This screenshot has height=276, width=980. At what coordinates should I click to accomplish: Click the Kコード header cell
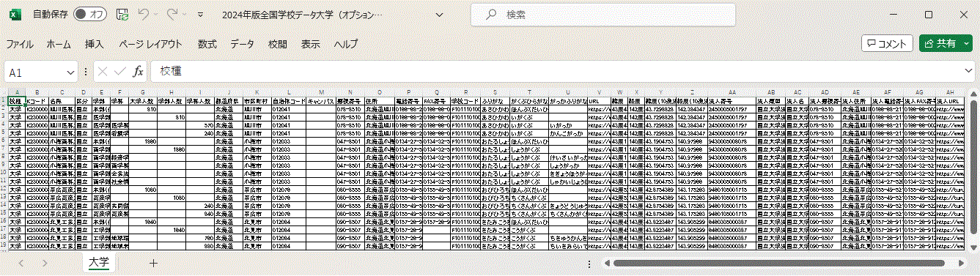coord(37,100)
